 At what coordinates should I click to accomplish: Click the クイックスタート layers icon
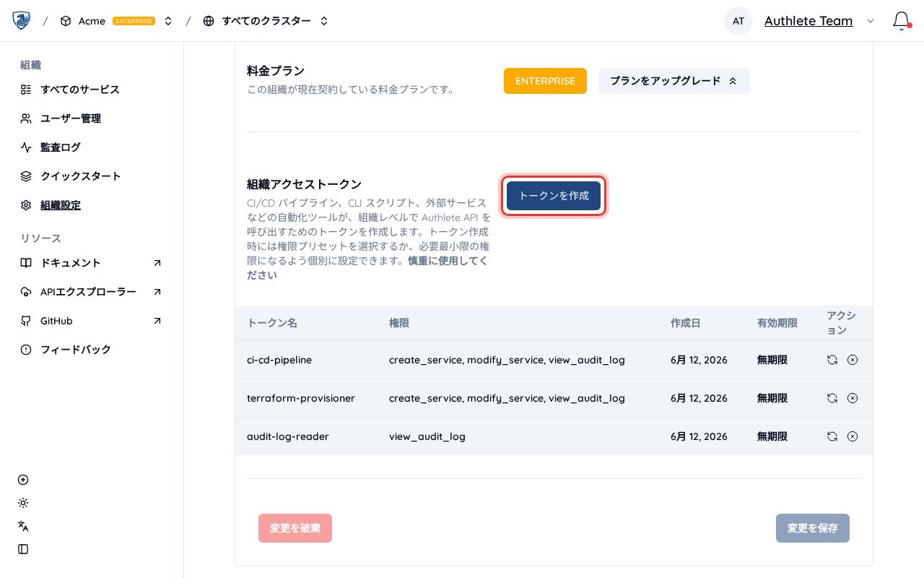[26, 176]
